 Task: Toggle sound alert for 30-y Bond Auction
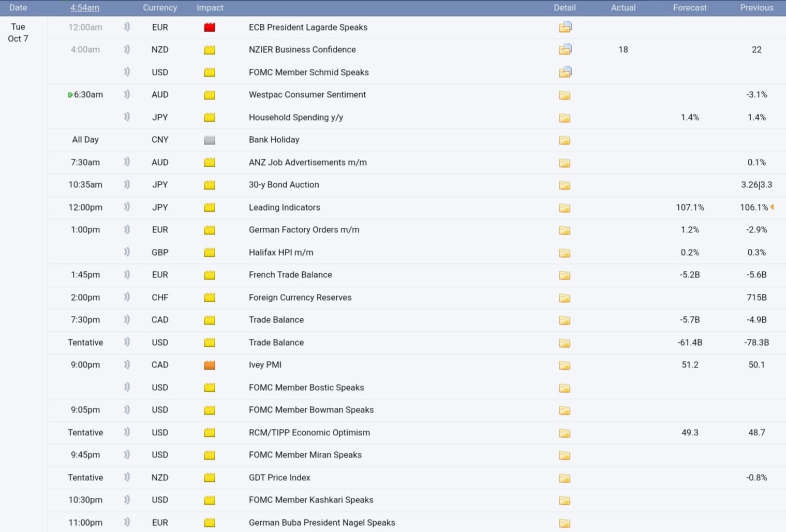tap(127, 184)
